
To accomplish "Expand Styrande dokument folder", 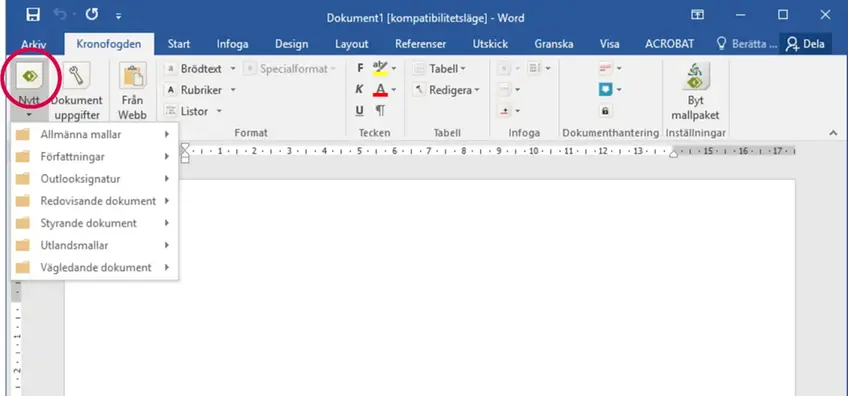I will click(x=94, y=223).
